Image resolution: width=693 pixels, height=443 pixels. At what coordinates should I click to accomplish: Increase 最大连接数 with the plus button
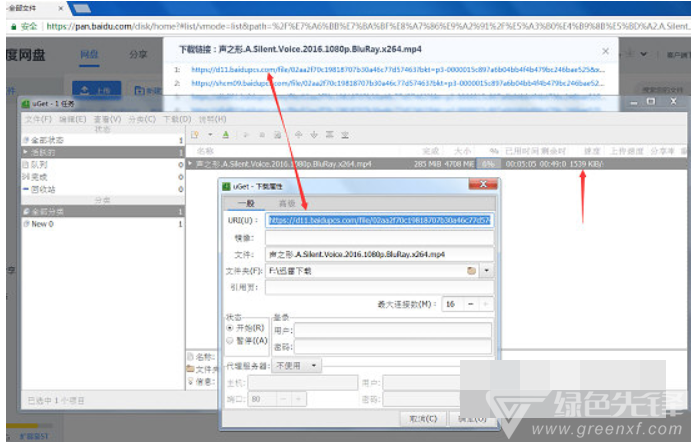(x=486, y=304)
